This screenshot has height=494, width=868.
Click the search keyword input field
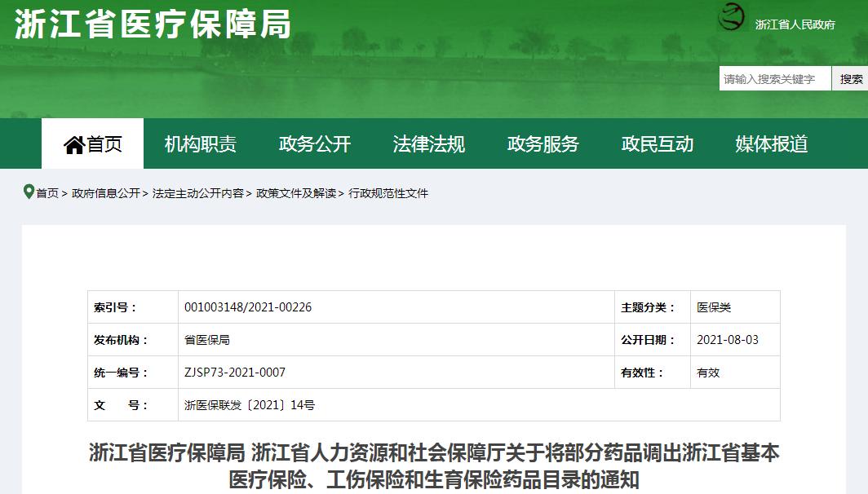point(773,78)
